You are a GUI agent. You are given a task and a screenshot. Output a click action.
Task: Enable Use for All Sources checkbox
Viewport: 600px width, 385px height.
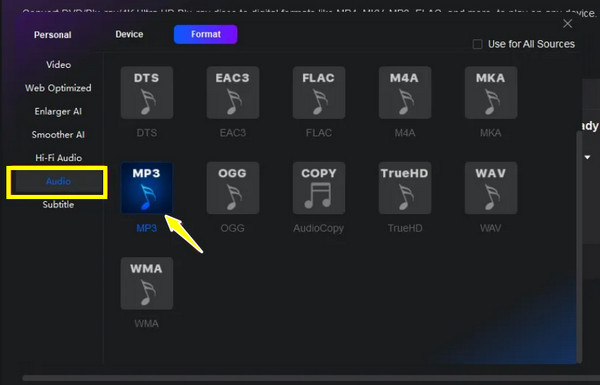coord(478,44)
